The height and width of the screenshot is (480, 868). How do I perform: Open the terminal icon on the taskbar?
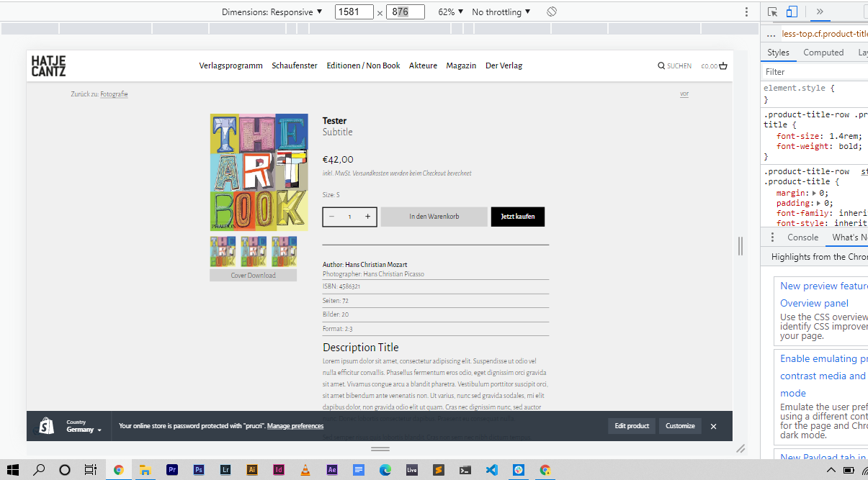point(465,470)
